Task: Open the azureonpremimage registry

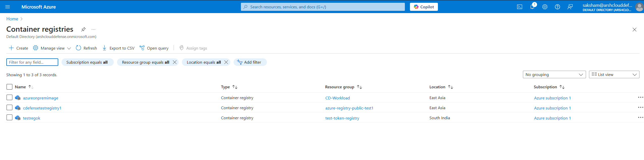Action: pos(41,98)
